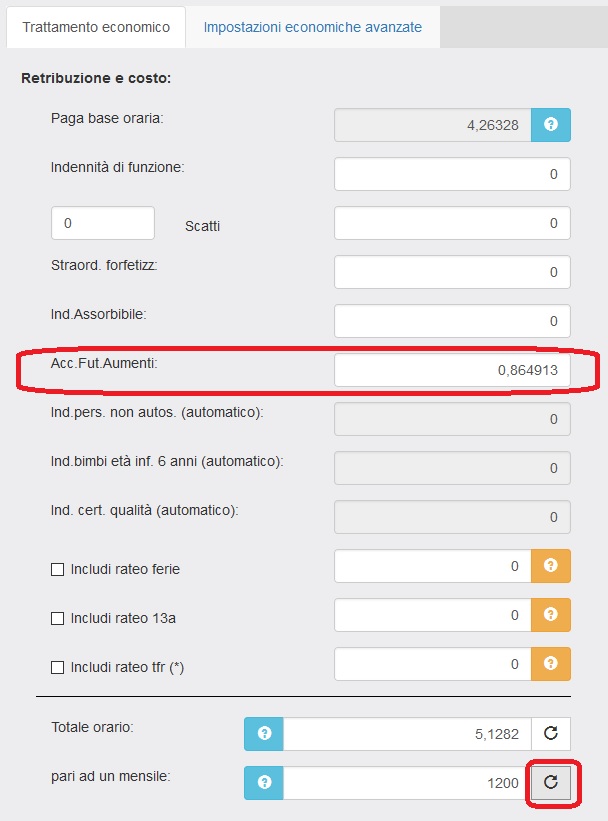
Task: Click orange help icon for rateo tfr
Action: (x=550, y=664)
